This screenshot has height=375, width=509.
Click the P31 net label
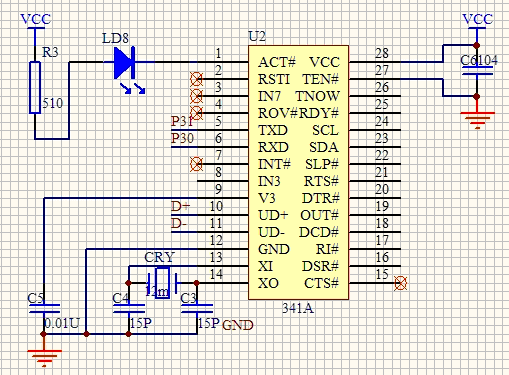point(182,121)
